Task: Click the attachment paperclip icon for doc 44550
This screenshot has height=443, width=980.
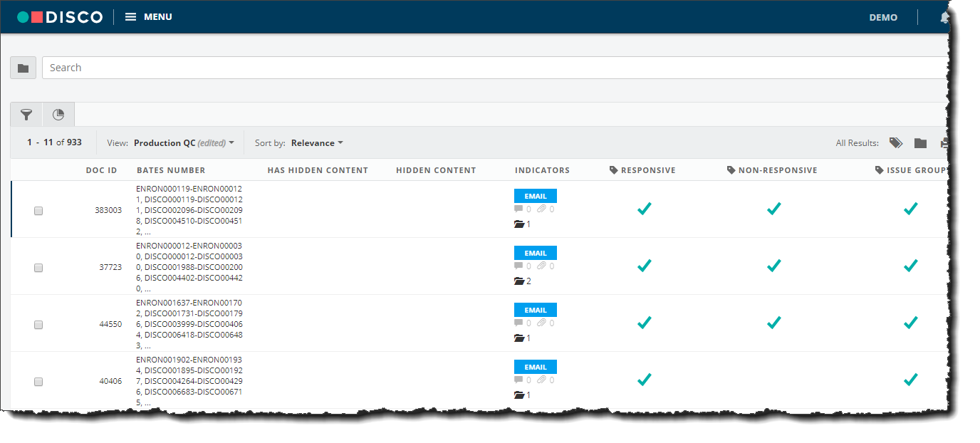Action: click(541, 323)
